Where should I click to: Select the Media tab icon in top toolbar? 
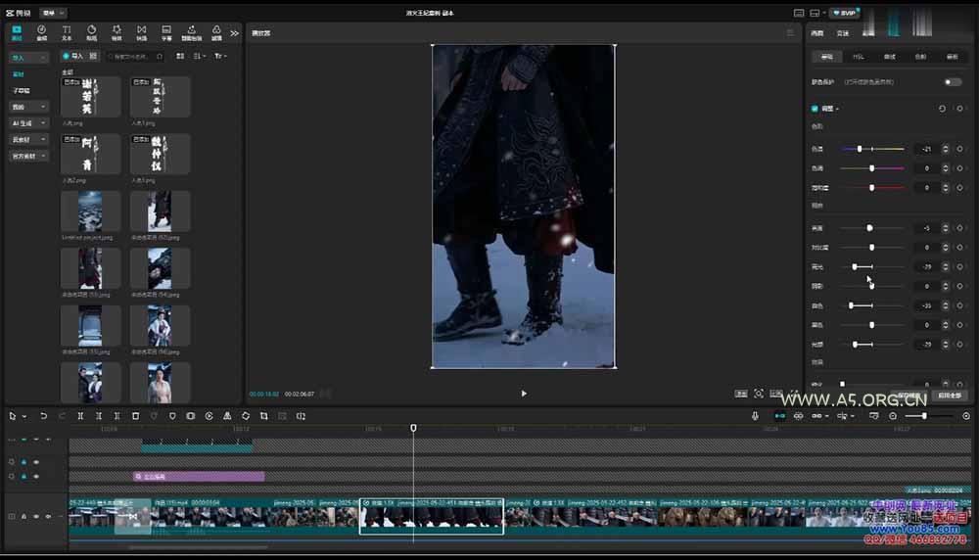click(x=17, y=32)
